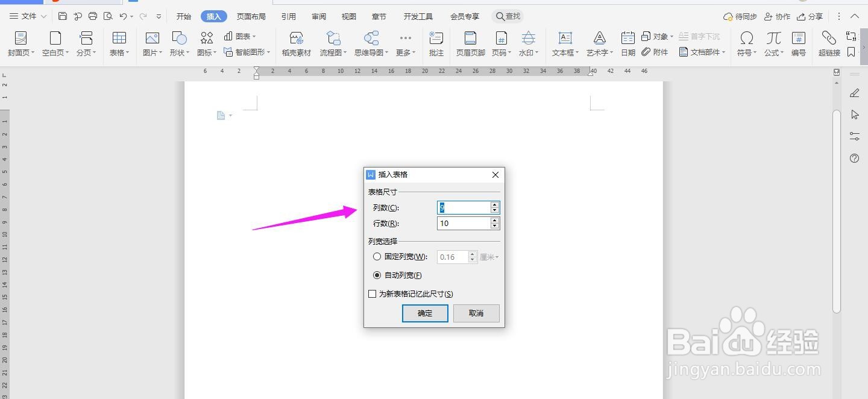Click the 查找 search box
The width and height of the screenshot is (868, 399).
[x=508, y=16]
